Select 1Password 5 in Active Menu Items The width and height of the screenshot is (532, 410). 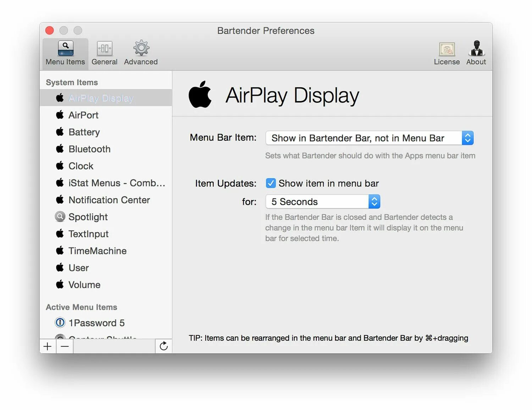106,323
